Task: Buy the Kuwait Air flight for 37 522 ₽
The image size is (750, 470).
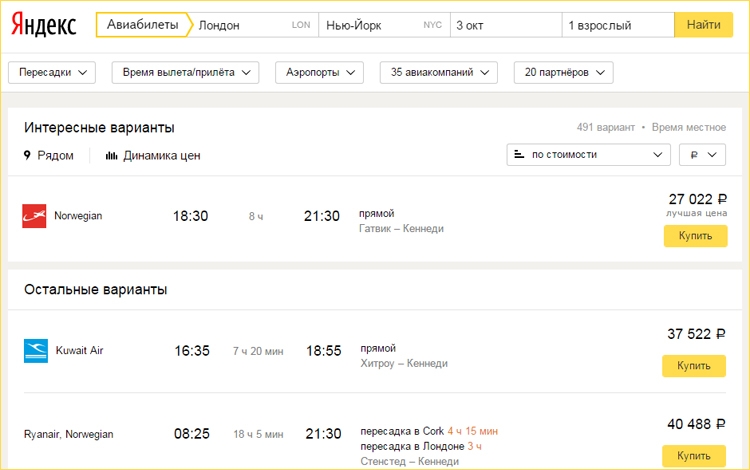Action: (694, 366)
